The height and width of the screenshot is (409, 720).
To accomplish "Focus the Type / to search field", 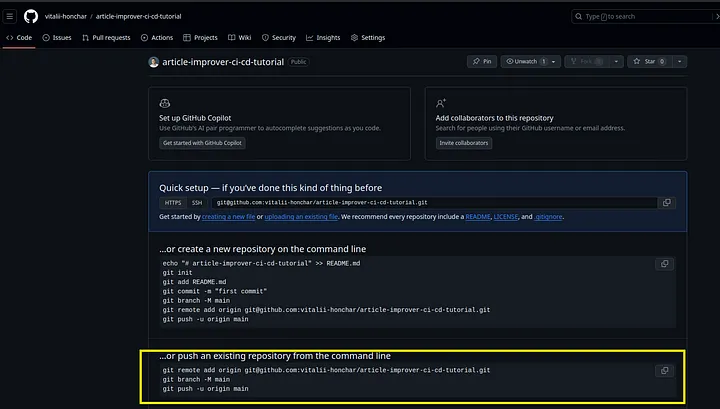I will point(645,17).
